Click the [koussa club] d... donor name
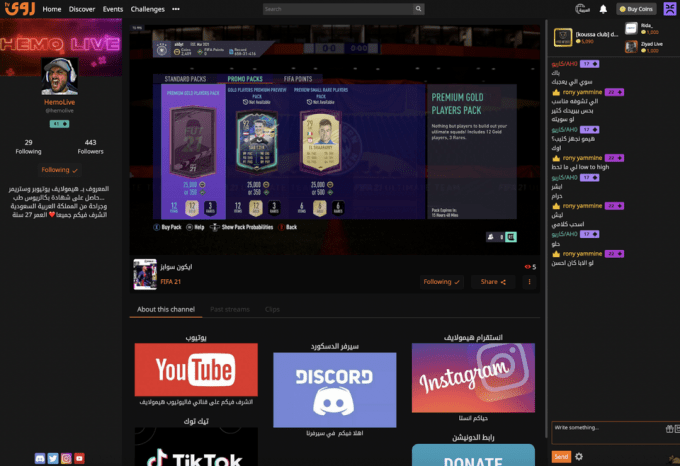680x466 pixels. [597, 34]
